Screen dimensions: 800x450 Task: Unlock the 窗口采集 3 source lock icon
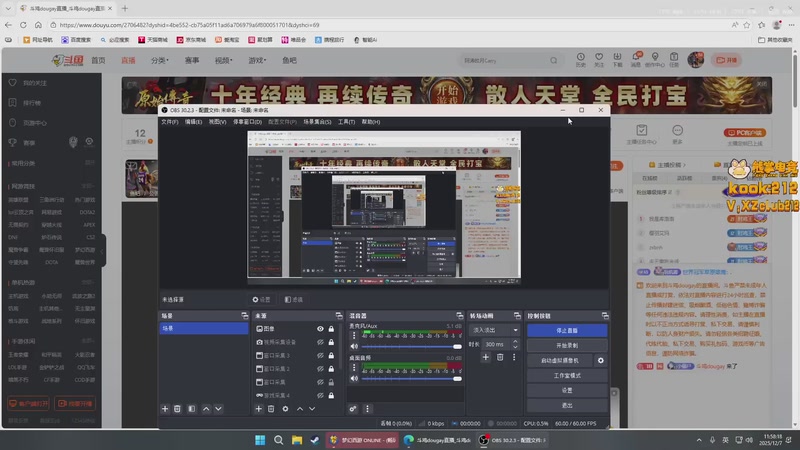click(x=331, y=356)
